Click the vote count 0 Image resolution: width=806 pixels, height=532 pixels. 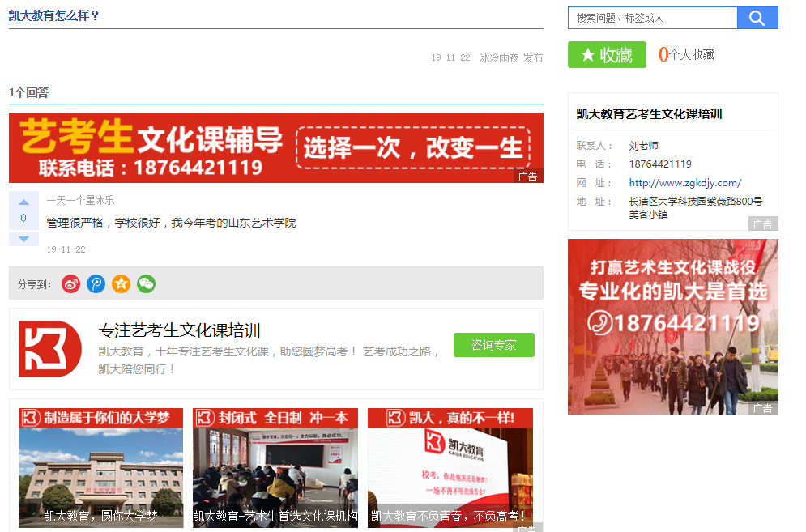click(23, 218)
